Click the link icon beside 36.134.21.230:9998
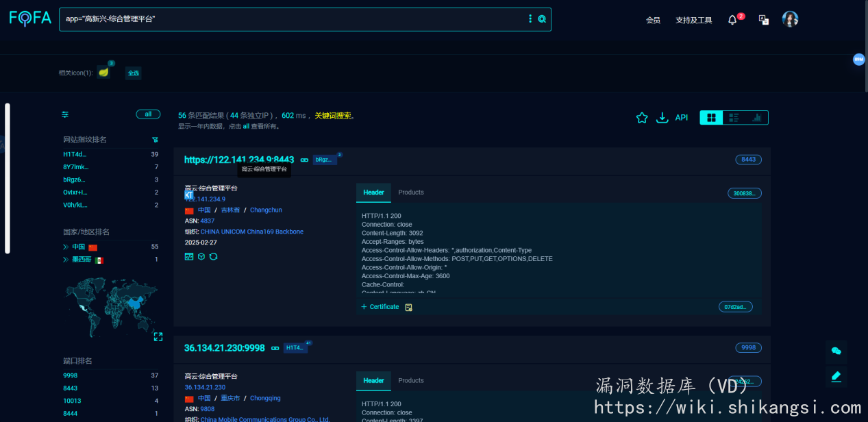Viewport: 868px width, 422px height. point(275,348)
